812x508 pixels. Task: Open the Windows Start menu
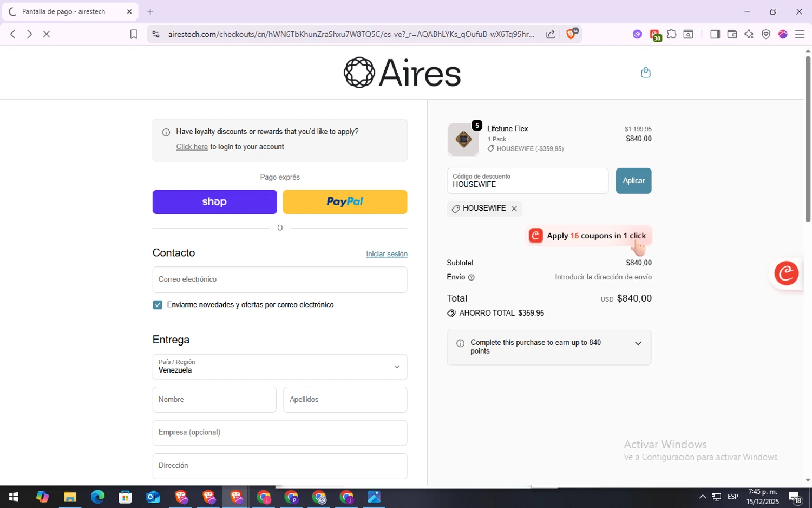(14, 497)
